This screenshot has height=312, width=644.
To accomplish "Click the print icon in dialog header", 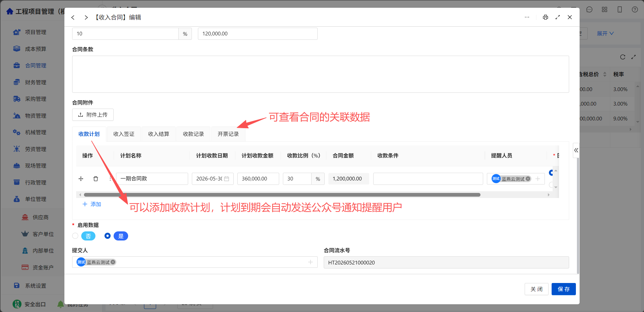I will click(546, 17).
